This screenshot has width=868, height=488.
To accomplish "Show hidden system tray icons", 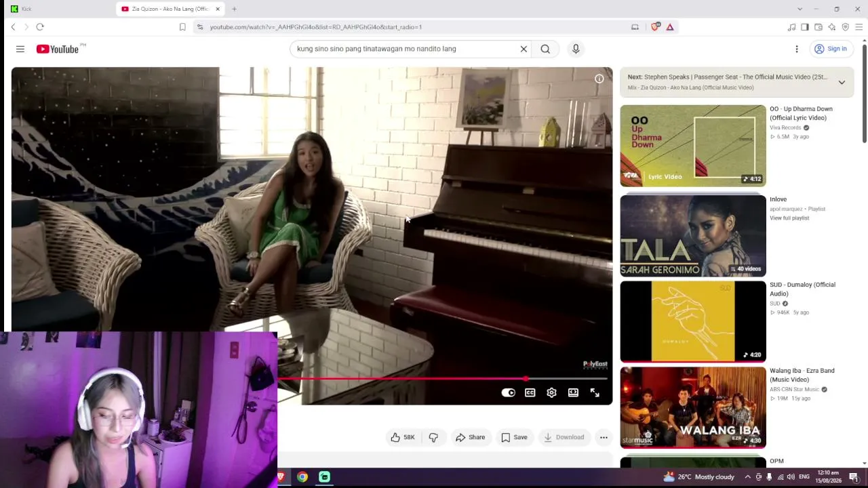I will click(x=748, y=476).
